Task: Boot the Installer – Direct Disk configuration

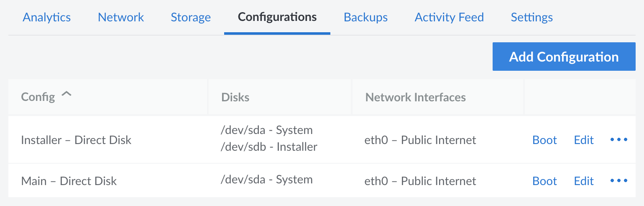Action: 544,140
